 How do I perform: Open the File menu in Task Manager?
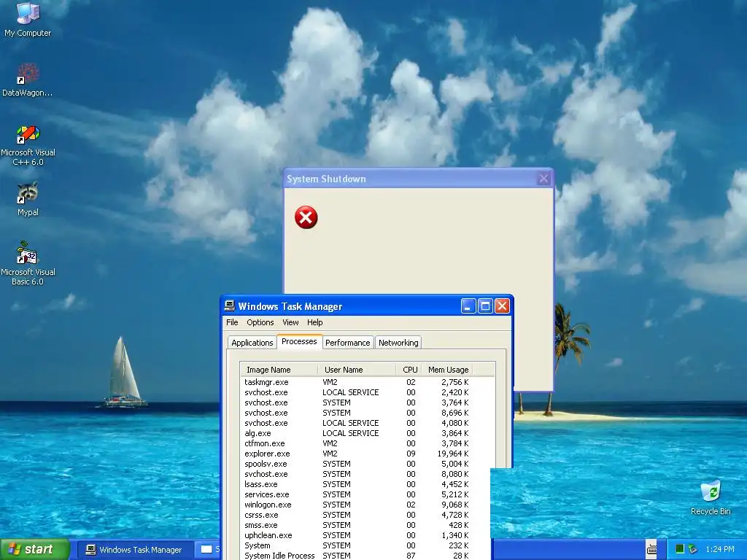click(x=232, y=322)
